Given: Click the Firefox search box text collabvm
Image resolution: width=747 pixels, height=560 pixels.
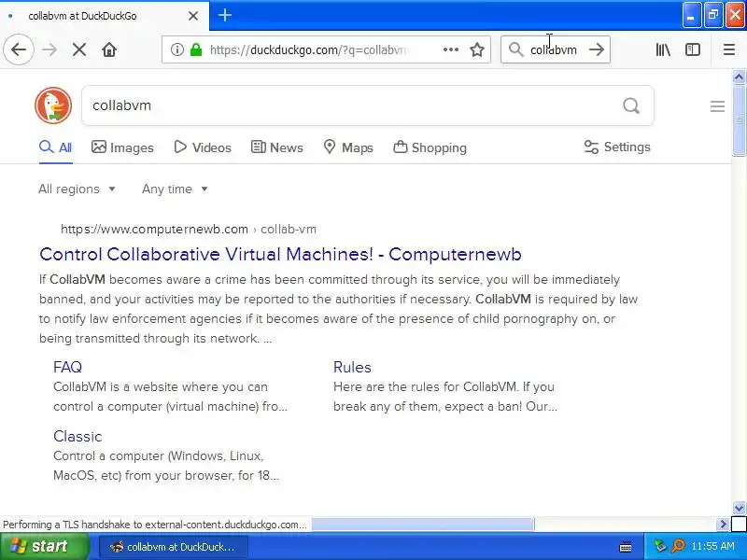Looking at the screenshot, I should (554, 49).
